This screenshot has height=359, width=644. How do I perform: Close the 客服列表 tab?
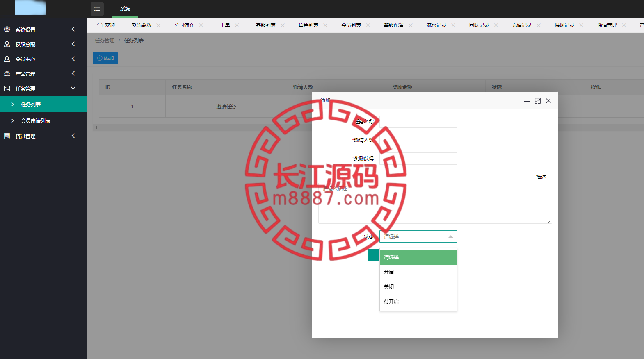point(283,25)
